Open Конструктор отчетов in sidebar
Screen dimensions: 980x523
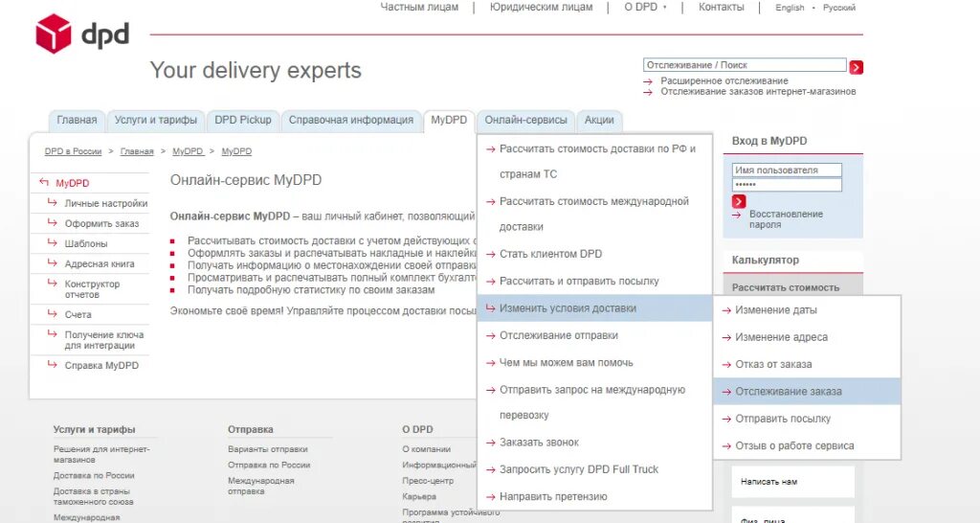coord(92,289)
